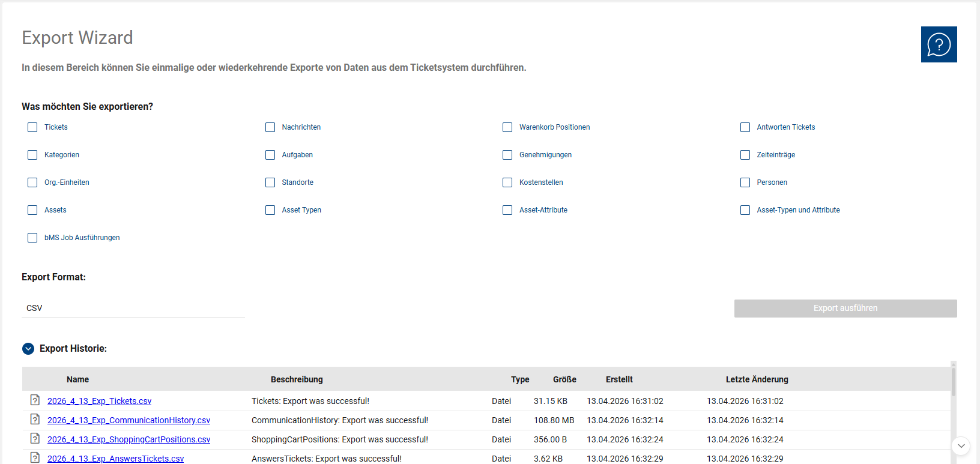Click file icon for Exp_AnswersTickets.csv
This screenshot has width=980, height=464.
click(x=35, y=457)
